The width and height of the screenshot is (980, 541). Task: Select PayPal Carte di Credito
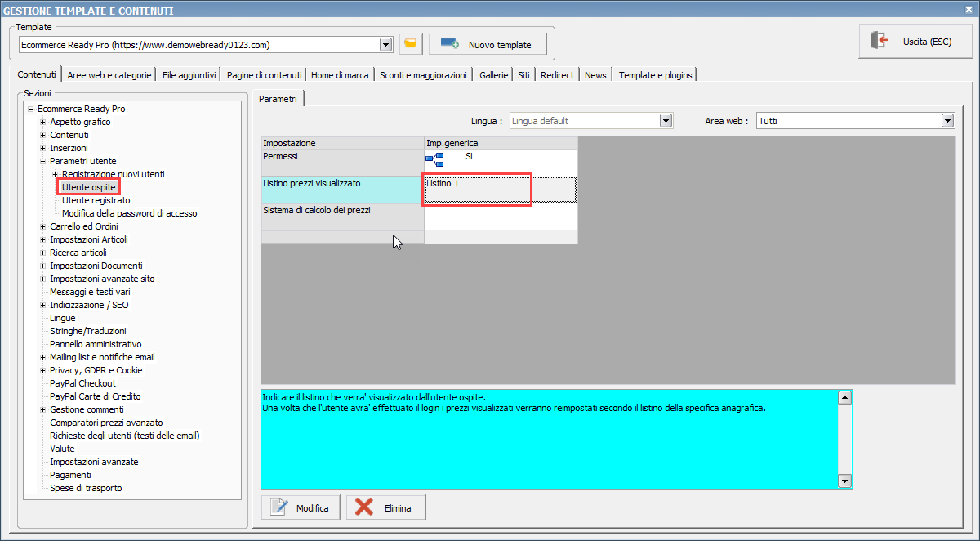pos(95,396)
